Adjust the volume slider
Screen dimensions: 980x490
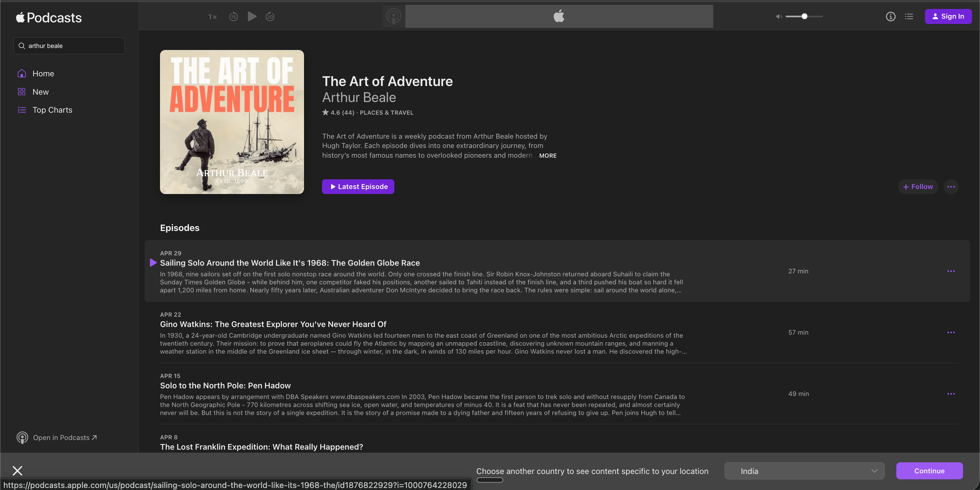pos(804,16)
